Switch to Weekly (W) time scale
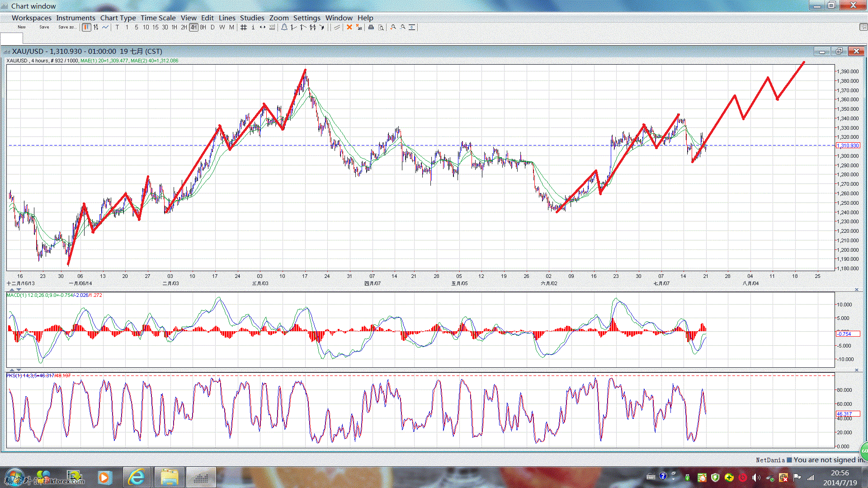 click(222, 27)
